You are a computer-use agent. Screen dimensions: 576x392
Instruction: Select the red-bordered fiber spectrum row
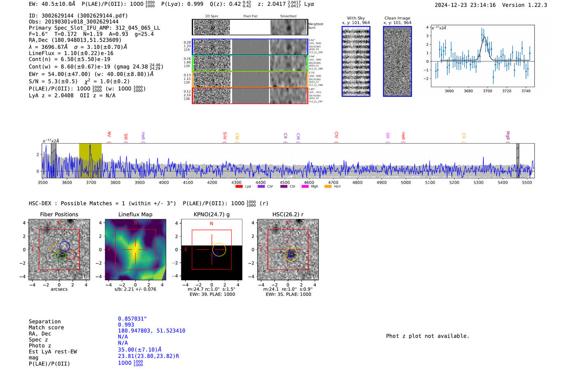[x=250, y=96]
